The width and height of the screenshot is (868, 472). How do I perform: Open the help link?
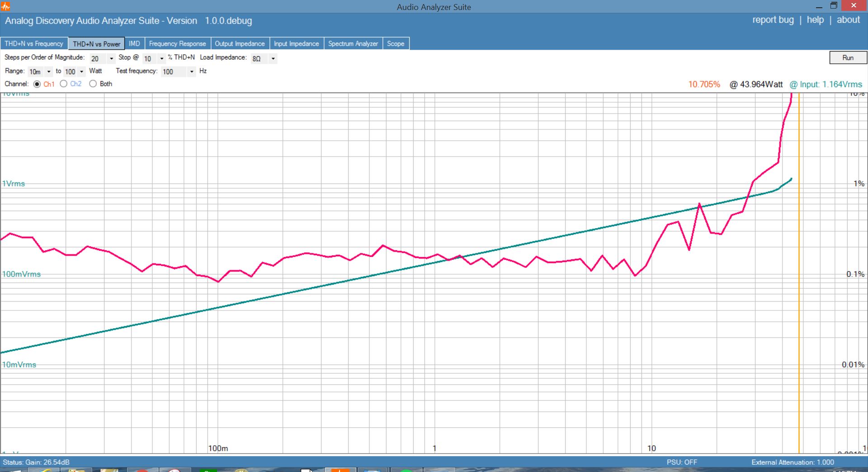[815, 20]
